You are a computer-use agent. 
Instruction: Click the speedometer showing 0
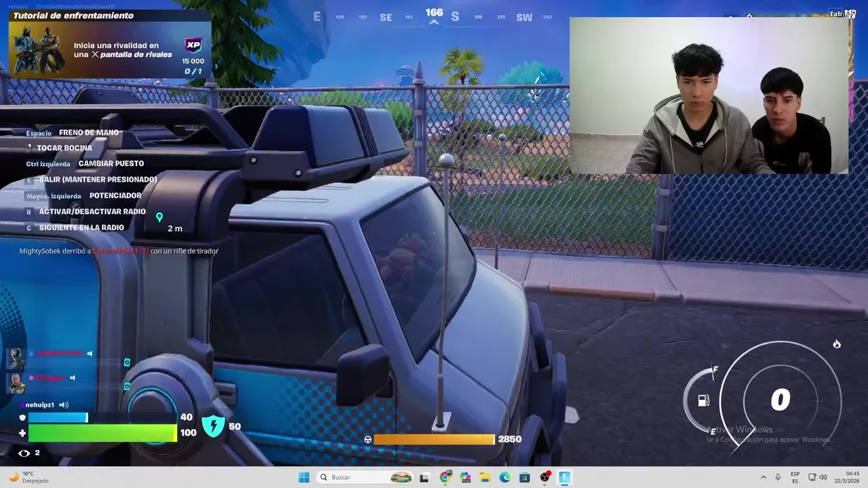(781, 401)
